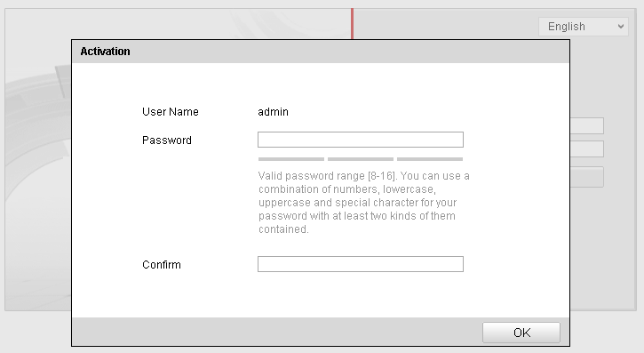644x353 pixels.
Task: Click the admin username text
Action: tap(273, 112)
